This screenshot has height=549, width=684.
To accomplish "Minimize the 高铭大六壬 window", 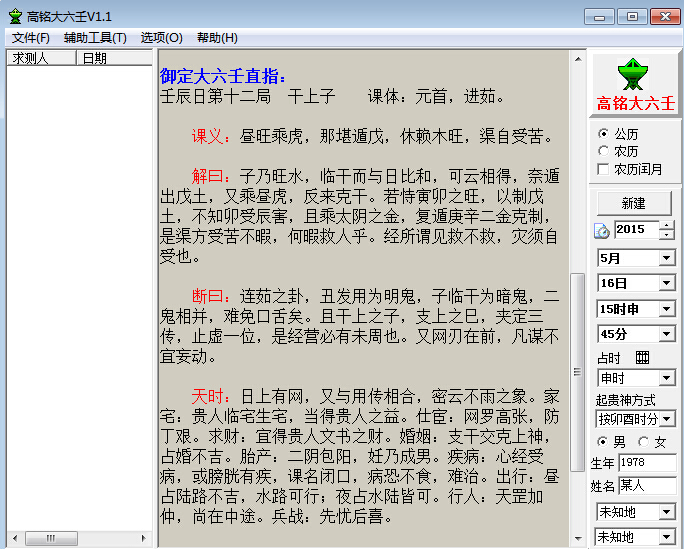I will (x=599, y=17).
